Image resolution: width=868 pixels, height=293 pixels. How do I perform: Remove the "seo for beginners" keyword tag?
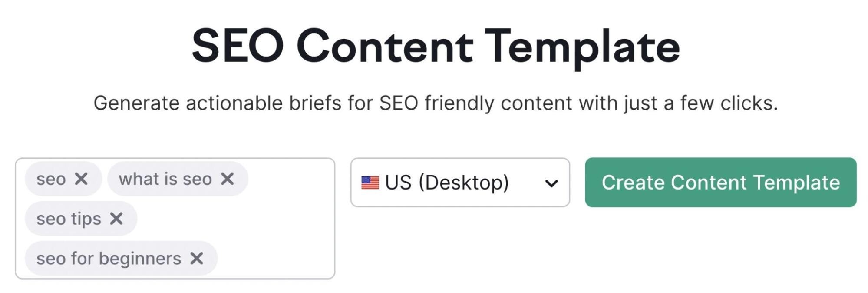pos(197,259)
